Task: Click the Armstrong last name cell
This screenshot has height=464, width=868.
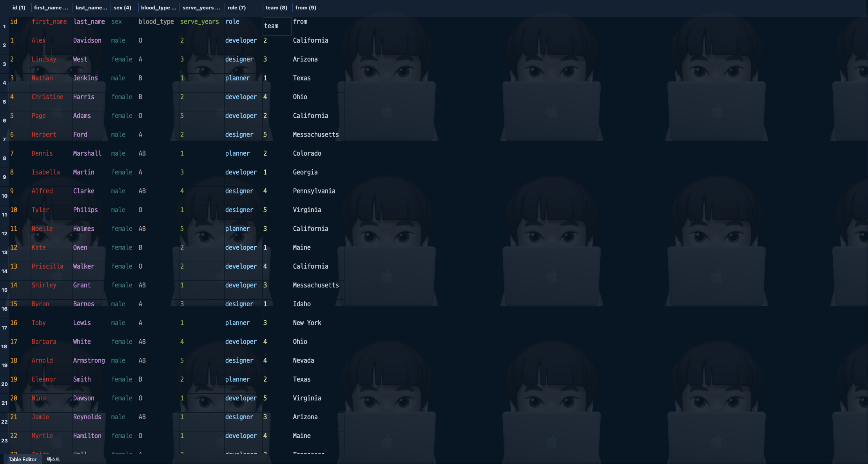Action: pyautogui.click(x=89, y=360)
